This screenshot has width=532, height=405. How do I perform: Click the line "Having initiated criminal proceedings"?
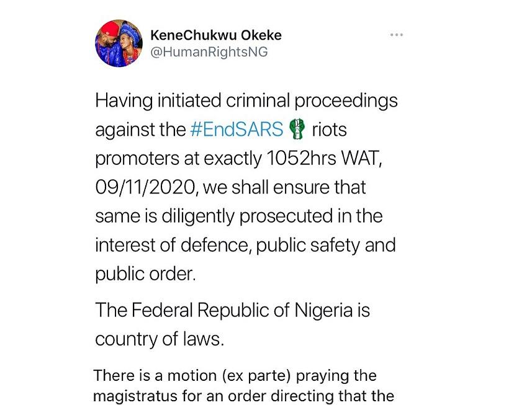pyautogui.click(x=246, y=101)
